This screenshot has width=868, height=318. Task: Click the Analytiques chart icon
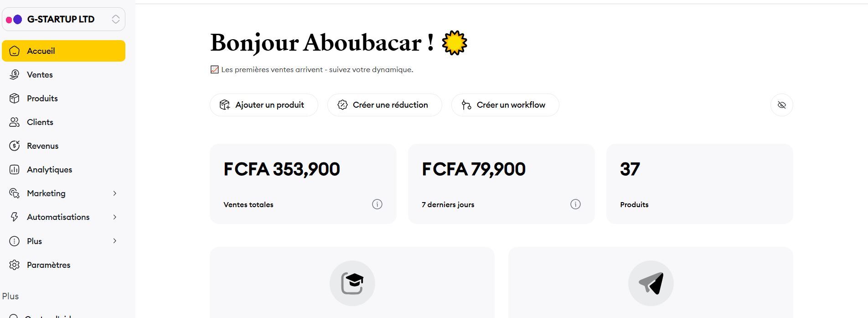coord(15,170)
